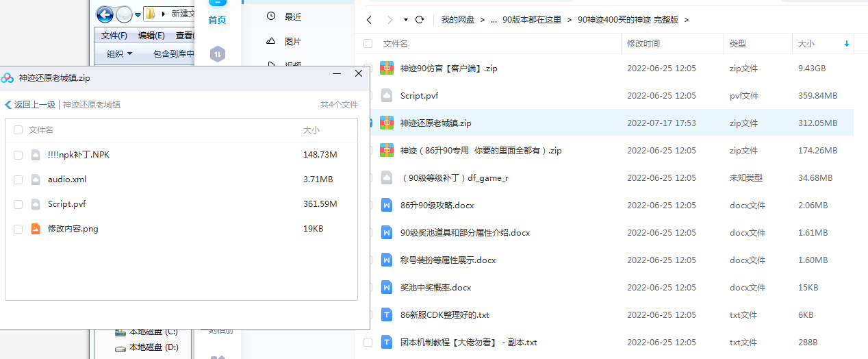Click 返回上一级 link in zip preview

pos(30,105)
